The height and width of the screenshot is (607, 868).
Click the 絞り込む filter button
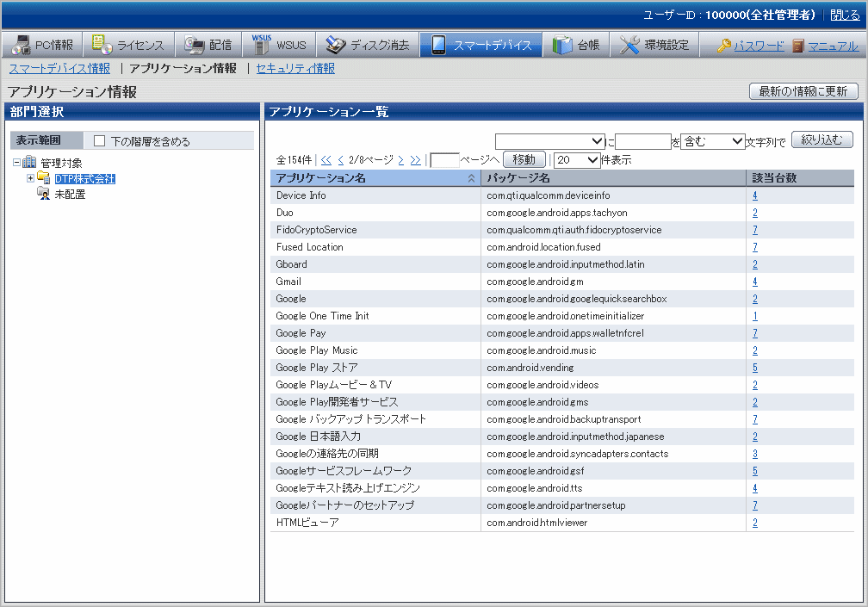821,139
